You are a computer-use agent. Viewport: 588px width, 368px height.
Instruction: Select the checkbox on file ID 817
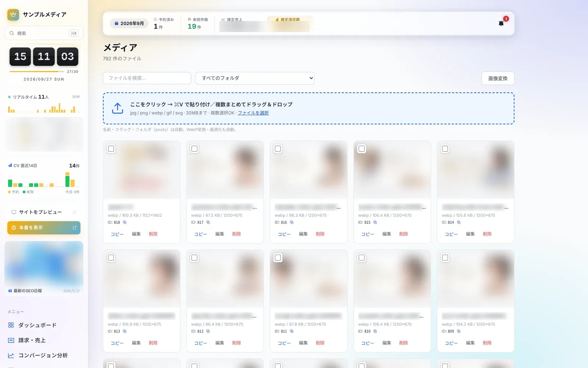click(x=194, y=149)
